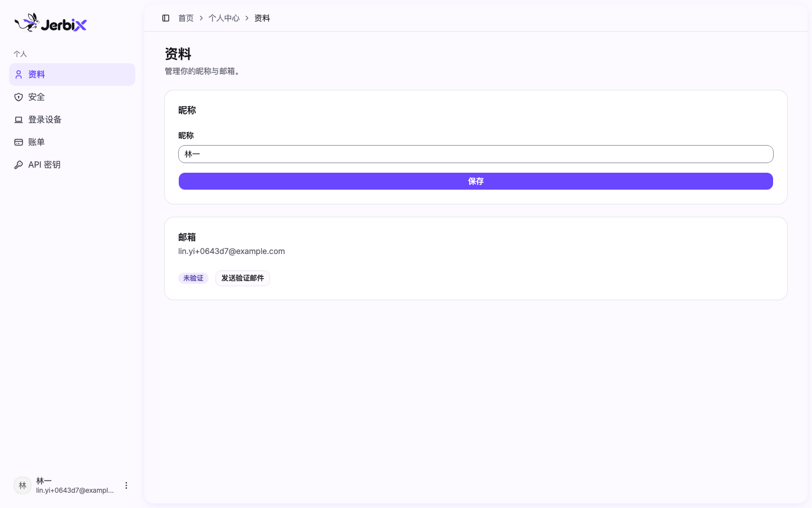This screenshot has height=508, width=812.
Task: Open the 资料 sidebar item
Action: (72, 75)
